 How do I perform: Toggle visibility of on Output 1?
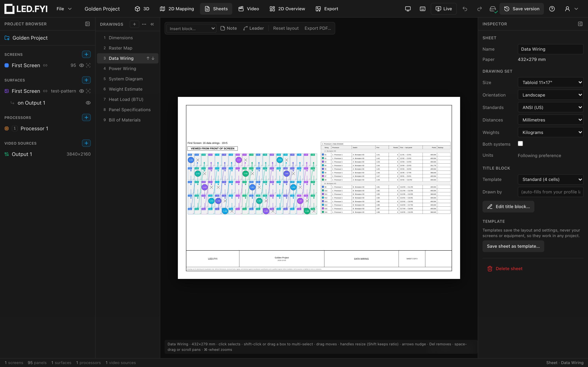pos(88,103)
